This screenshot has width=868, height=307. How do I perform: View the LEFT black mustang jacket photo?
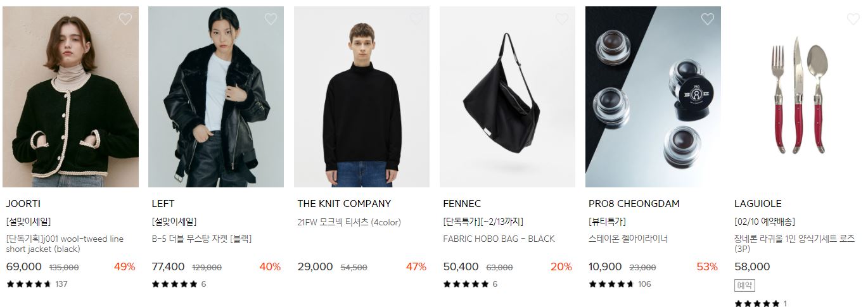(x=216, y=97)
